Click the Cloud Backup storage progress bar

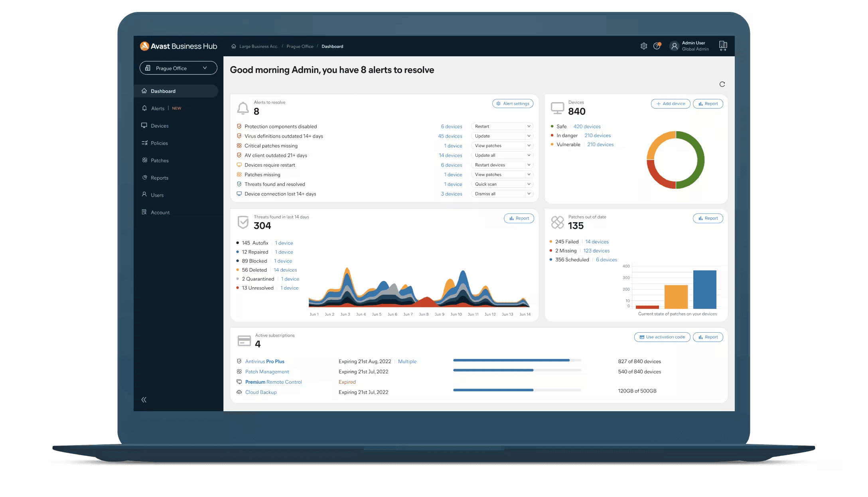(x=517, y=390)
